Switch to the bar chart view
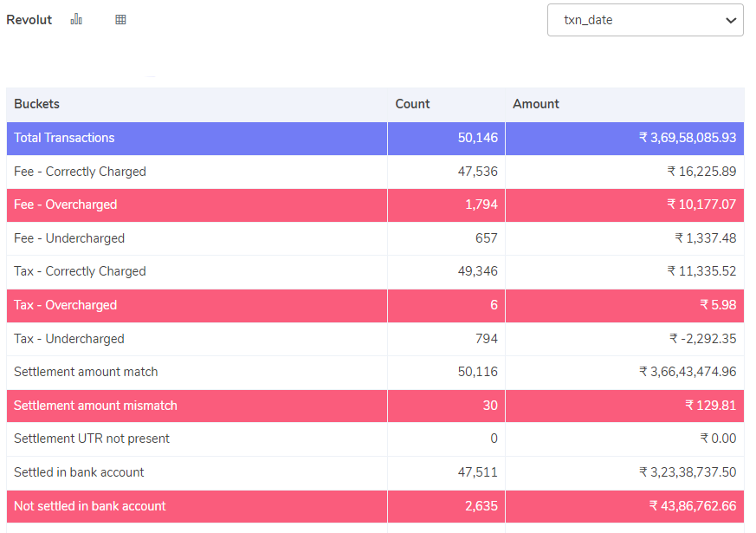 tap(75, 19)
